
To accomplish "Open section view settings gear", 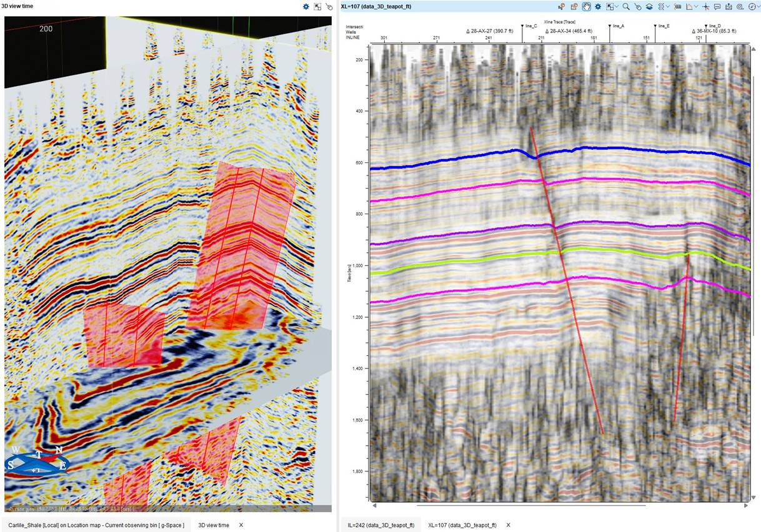I will coord(598,6).
